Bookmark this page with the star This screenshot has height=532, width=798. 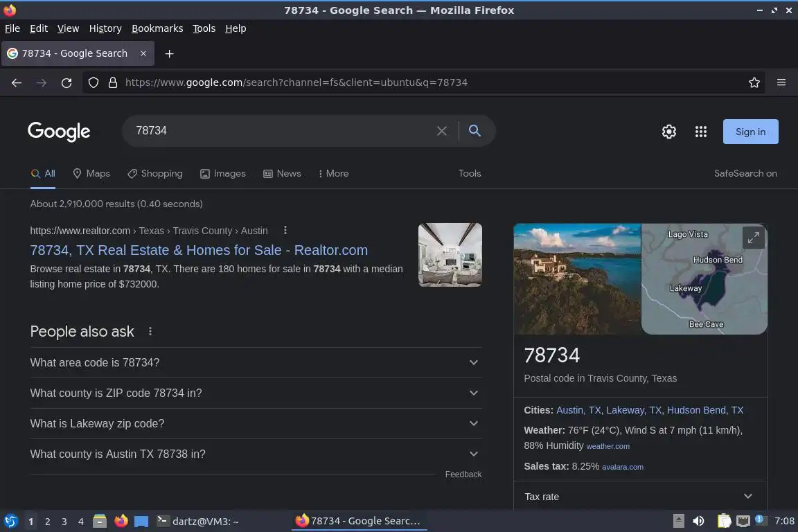point(754,82)
